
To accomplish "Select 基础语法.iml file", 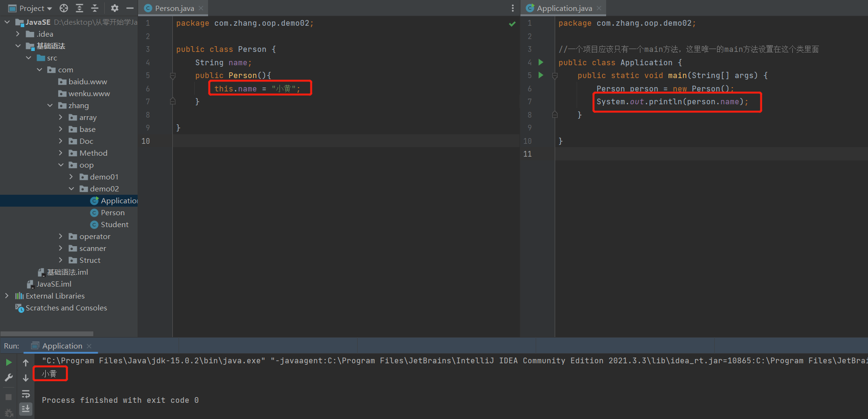I will 63,272.
